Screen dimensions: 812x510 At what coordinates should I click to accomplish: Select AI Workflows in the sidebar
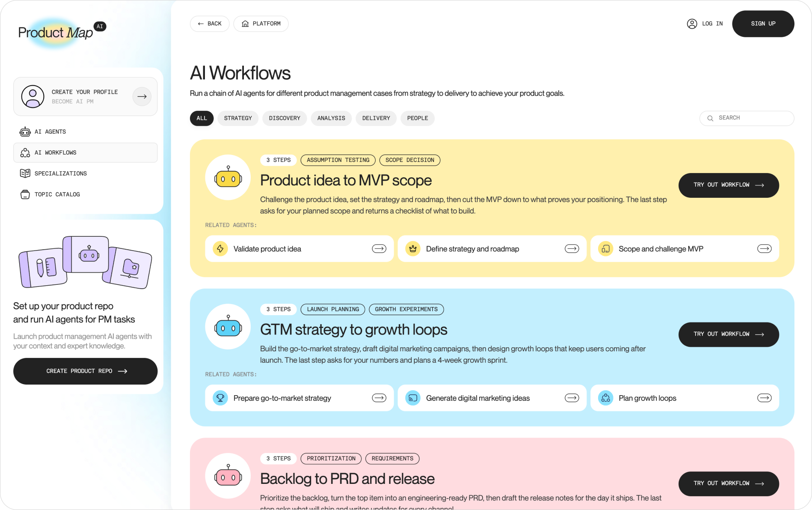[x=86, y=152]
